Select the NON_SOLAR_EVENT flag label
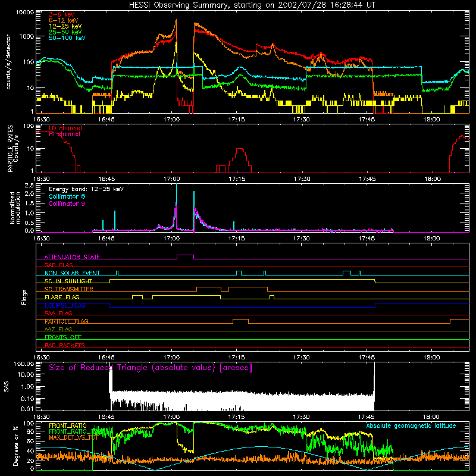Viewport: 476px width, 476px height. pos(72,273)
